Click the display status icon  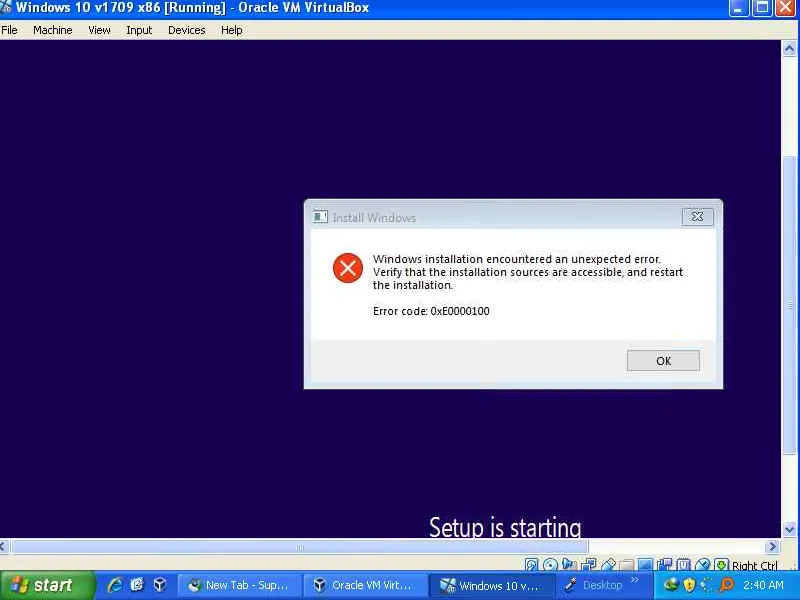coord(645,564)
